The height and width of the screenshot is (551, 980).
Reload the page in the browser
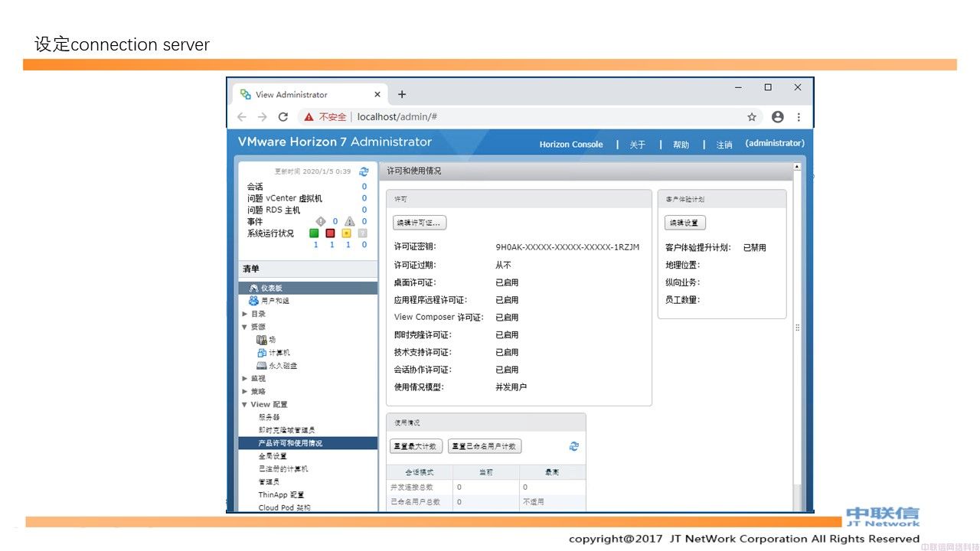(283, 117)
